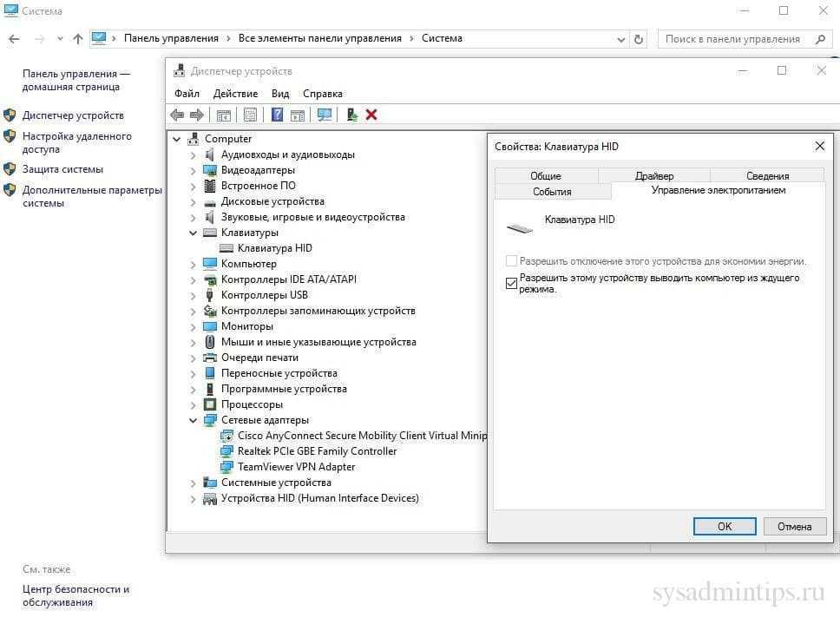Expand the Контроллеры USB category
The width and height of the screenshot is (840, 624).
194,295
